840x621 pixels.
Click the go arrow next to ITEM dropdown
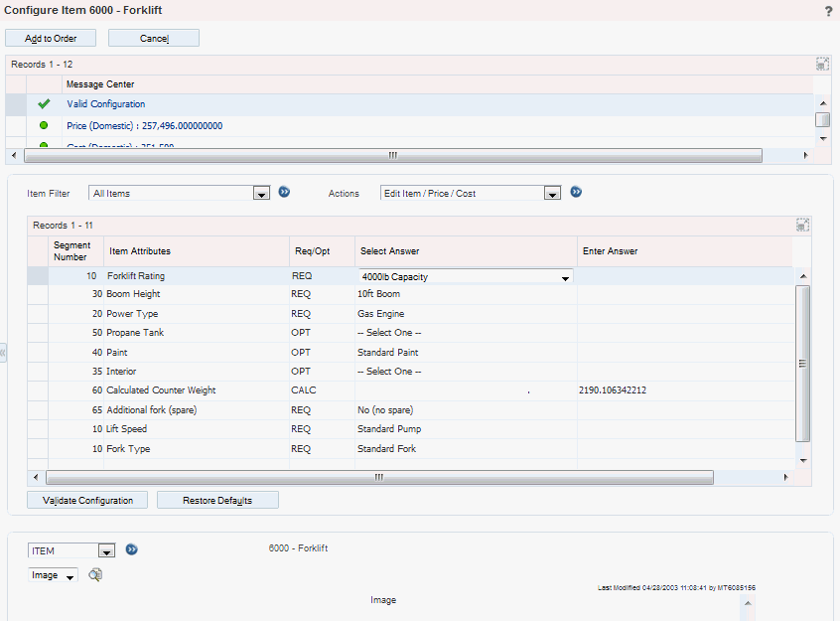pyautogui.click(x=131, y=549)
